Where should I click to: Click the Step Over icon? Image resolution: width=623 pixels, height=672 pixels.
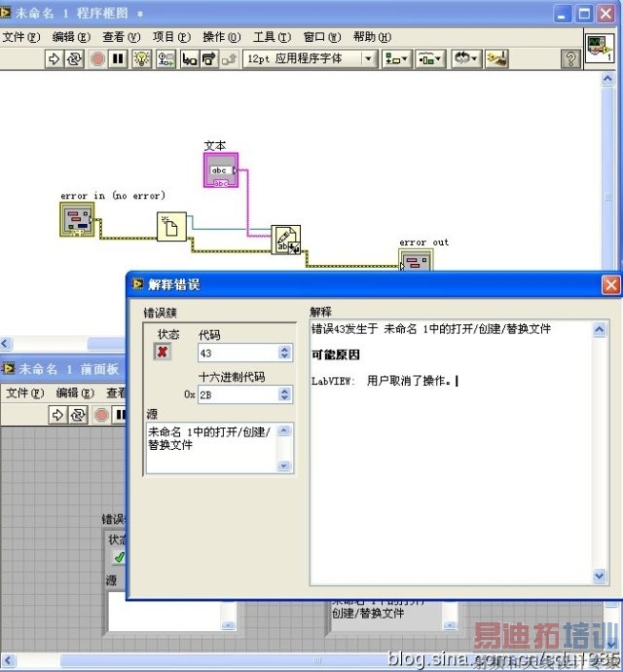click(x=209, y=58)
